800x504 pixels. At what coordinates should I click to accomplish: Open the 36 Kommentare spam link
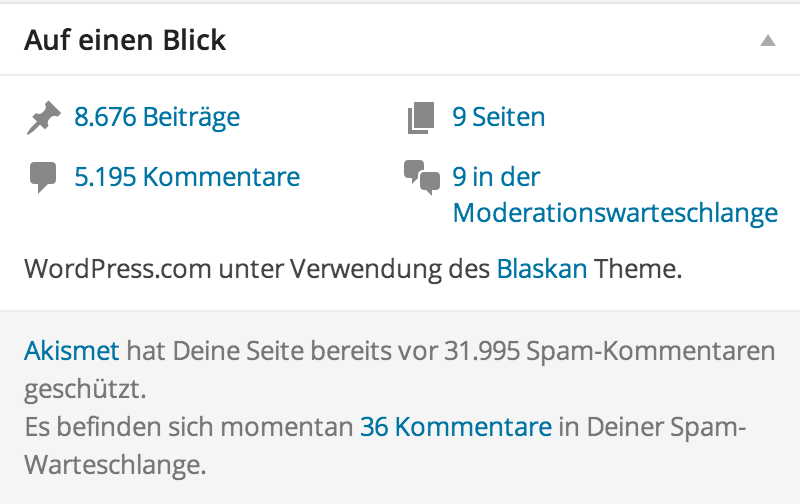click(456, 427)
